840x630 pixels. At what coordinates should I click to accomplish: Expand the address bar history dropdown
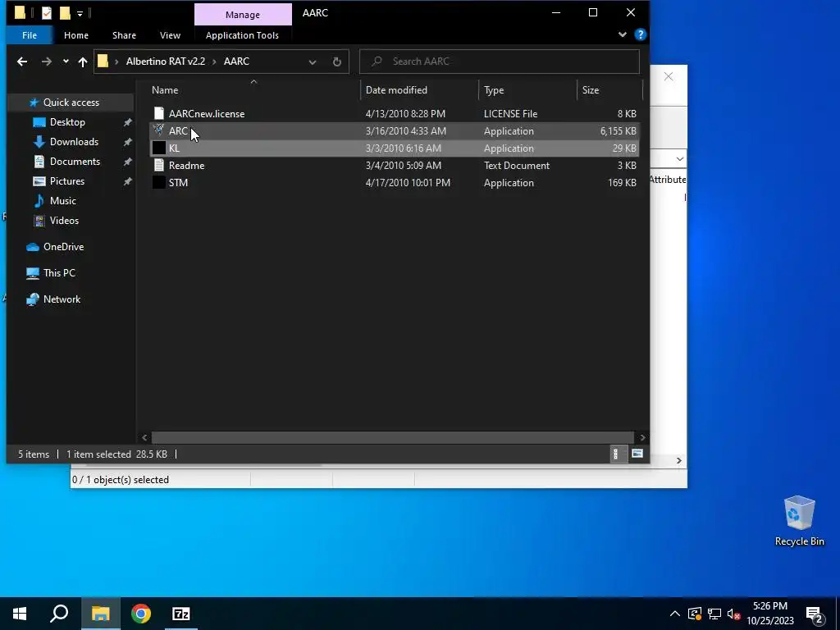pos(313,62)
